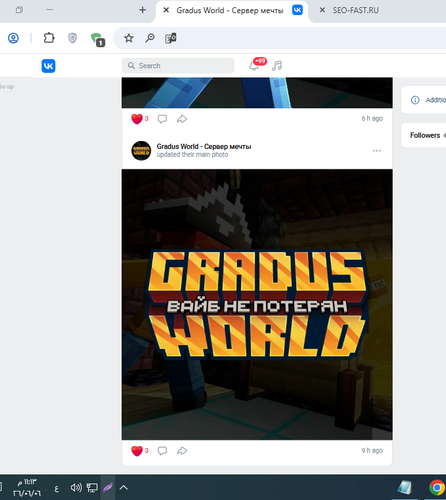Open the three-dots menu of the post
The image size is (446, 500).
coord(377,151)
